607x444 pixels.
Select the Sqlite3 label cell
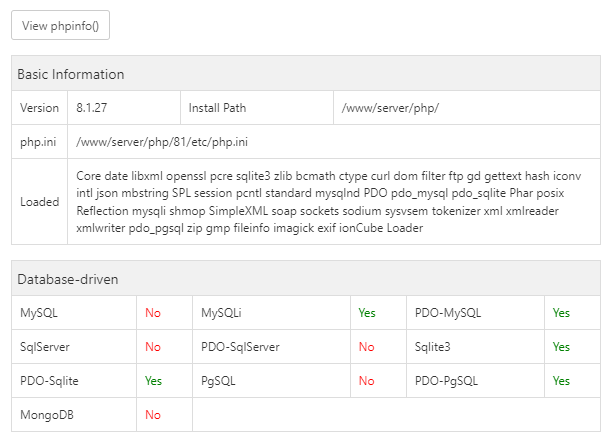435,347
